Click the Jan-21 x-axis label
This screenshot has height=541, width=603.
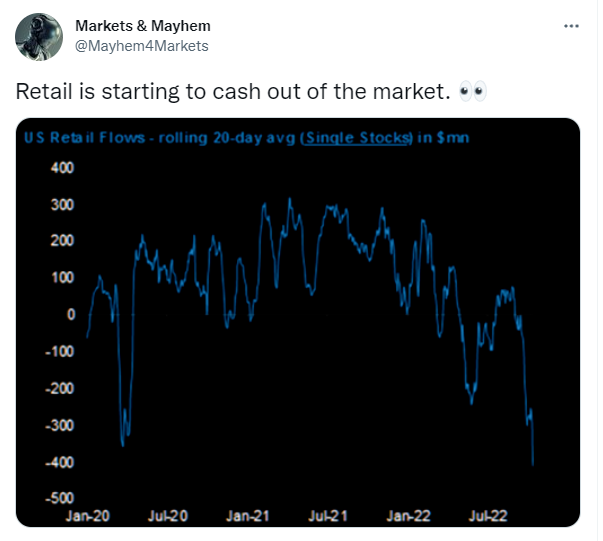click(248, 516)
